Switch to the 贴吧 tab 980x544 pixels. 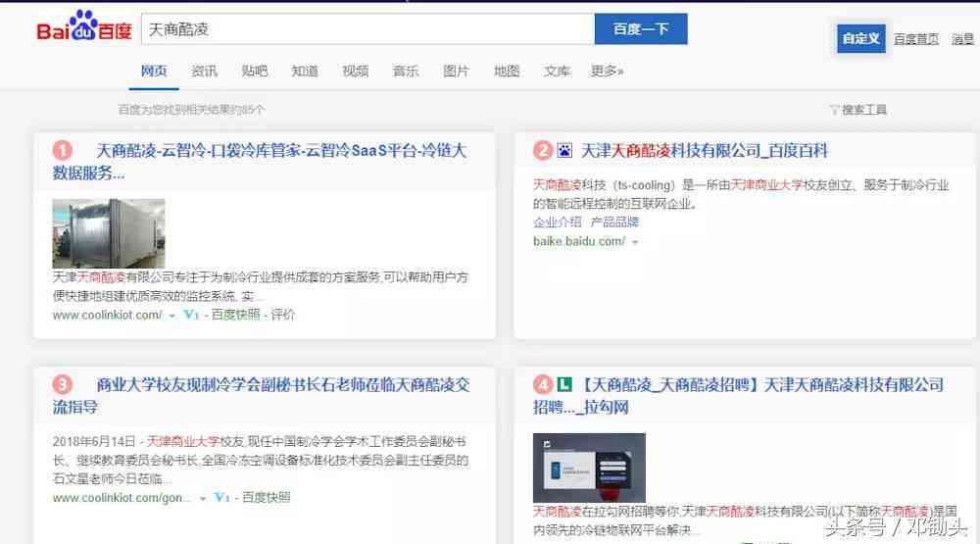pyautogui.click(x=255, y=72)
